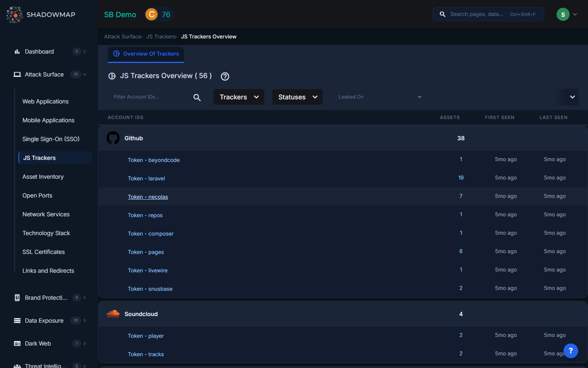588x368 pixels.
Task: Open the blue floating help button
Action: (570, 350)
